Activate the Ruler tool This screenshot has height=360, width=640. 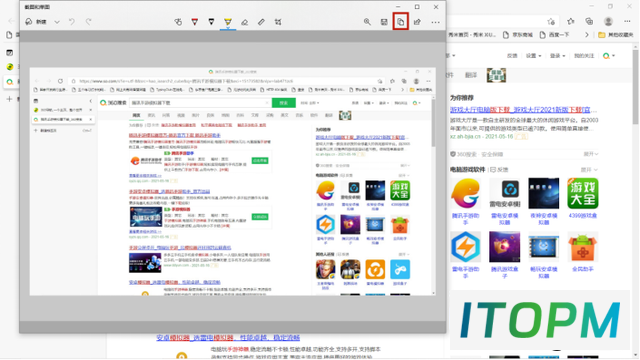[x=261, y=22]
